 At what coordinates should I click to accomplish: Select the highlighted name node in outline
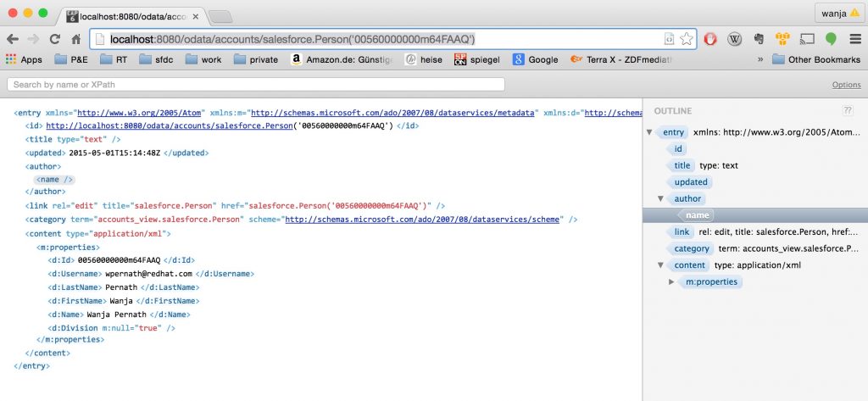pos(697,215)
